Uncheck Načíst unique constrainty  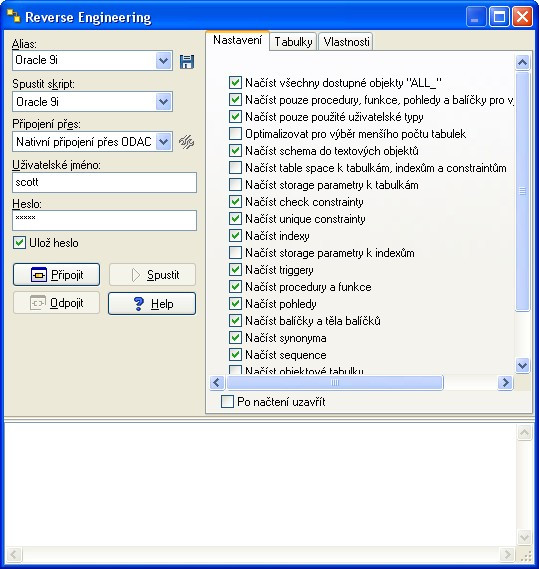(235, 218)
